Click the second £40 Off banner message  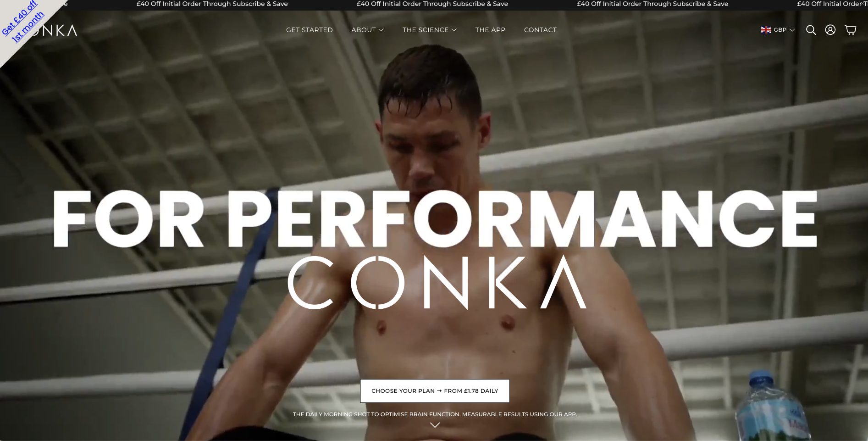432,4
